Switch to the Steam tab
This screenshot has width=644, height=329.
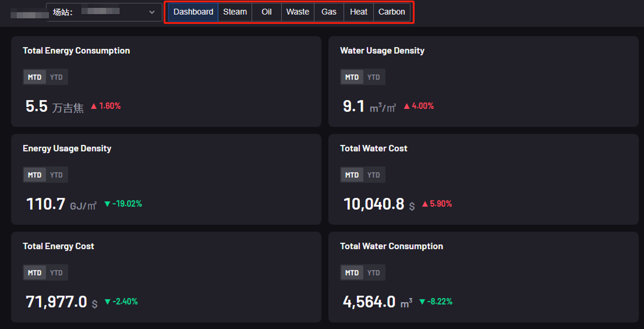235,12
